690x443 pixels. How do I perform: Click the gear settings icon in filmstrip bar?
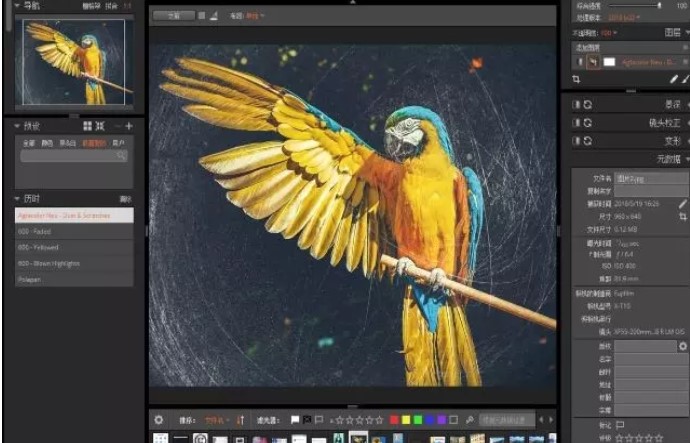[158, 419]
